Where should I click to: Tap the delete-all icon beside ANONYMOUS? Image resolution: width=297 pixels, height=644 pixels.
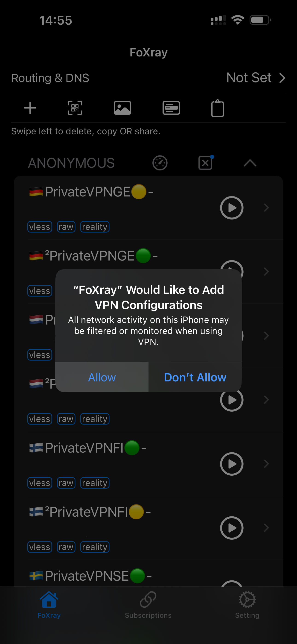205,163
